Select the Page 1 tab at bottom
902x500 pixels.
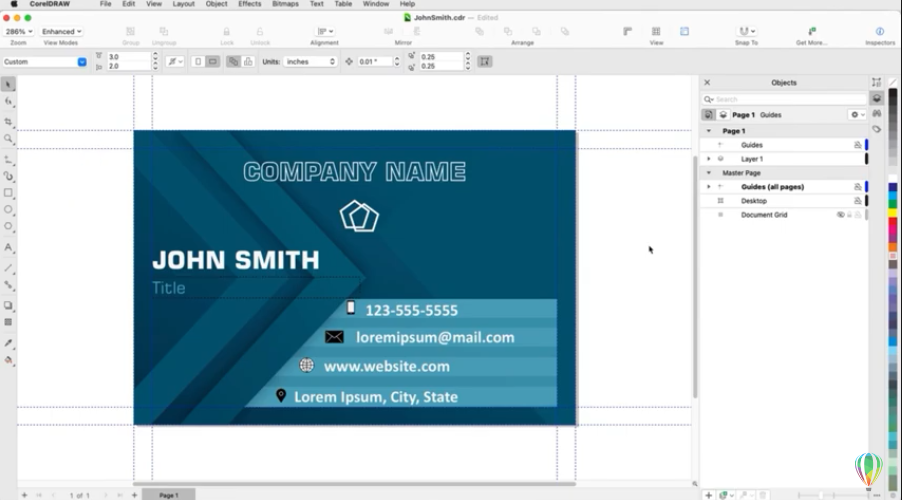coord(169,495)
